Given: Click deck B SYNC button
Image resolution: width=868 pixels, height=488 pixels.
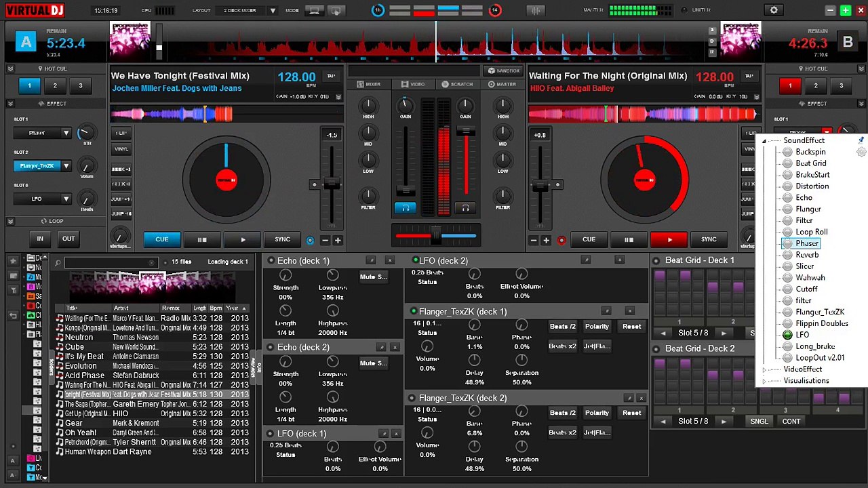Looking at the screenshot, I should pos(709,239).
